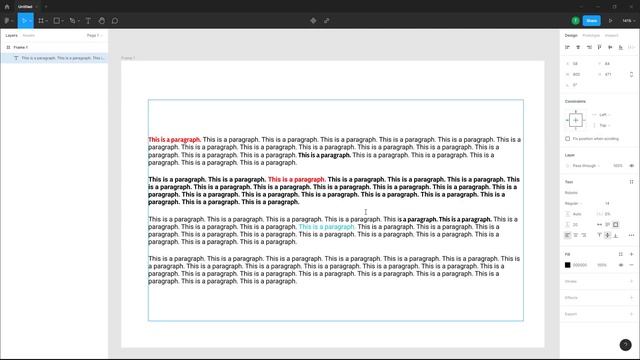Screen dimensions: 640x360
Task: Open fill color styles icon
Action: [x=620, y=254]
